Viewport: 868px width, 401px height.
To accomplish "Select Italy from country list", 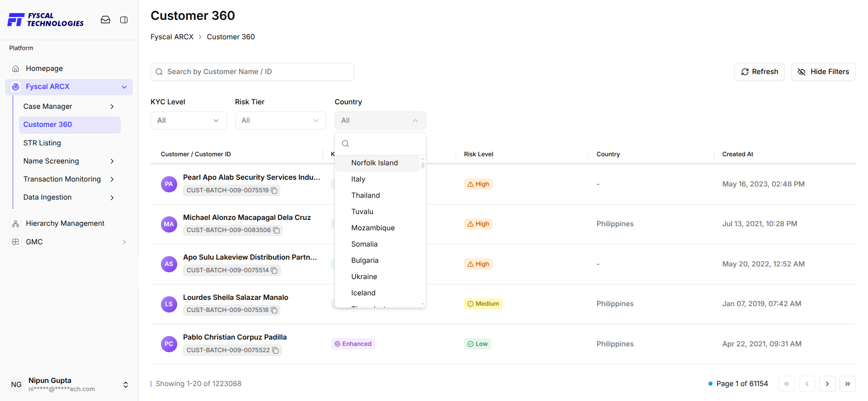I will pyautogui.click(x=377, y=179).
